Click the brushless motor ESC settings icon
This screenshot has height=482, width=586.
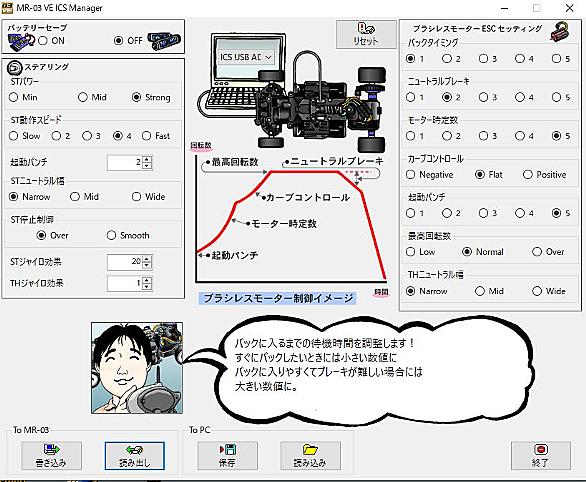tap(560, 32)
